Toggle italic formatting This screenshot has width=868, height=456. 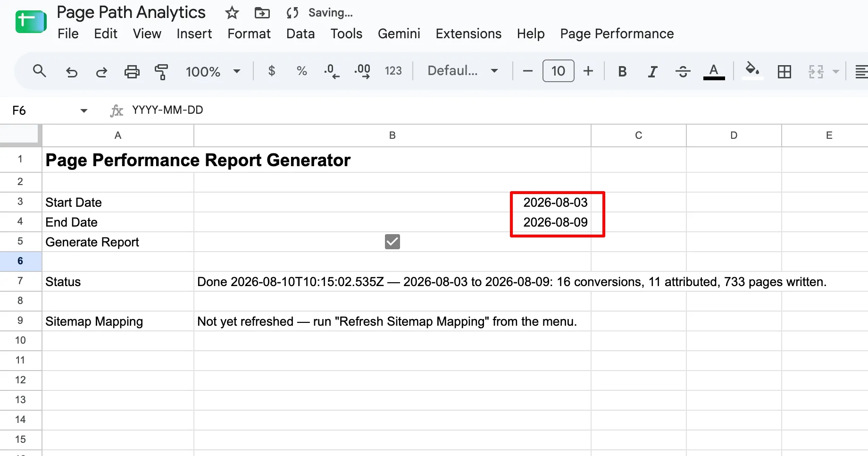[652, 72]
